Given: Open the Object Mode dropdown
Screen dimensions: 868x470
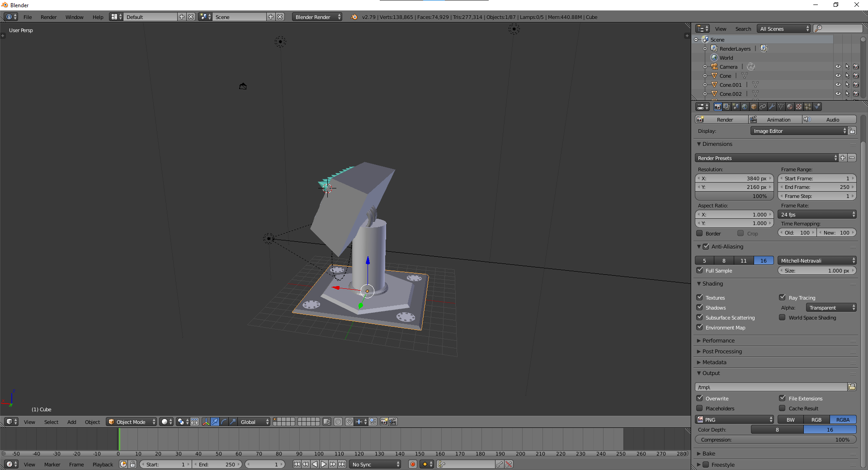Looking at the screenshot, I should point(131,422).
